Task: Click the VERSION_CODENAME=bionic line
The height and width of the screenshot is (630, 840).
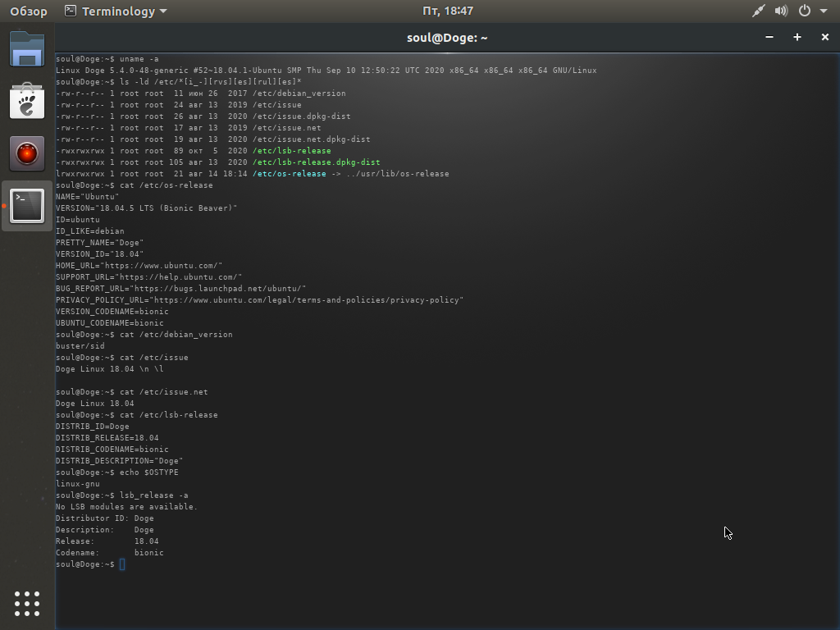Action: 112,311
